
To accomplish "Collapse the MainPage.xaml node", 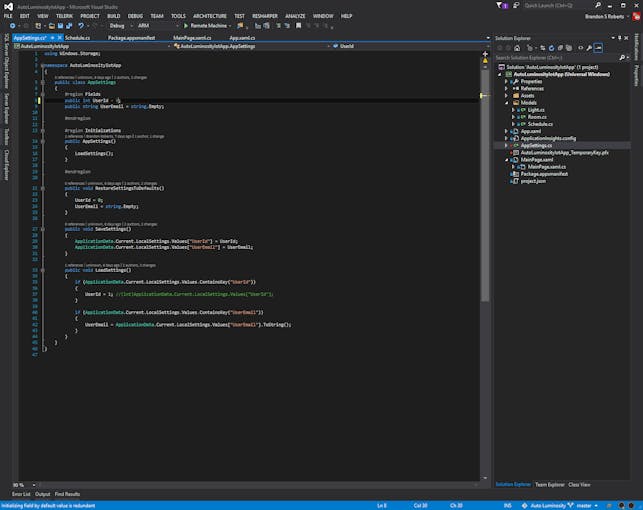I will pos(506,160).
